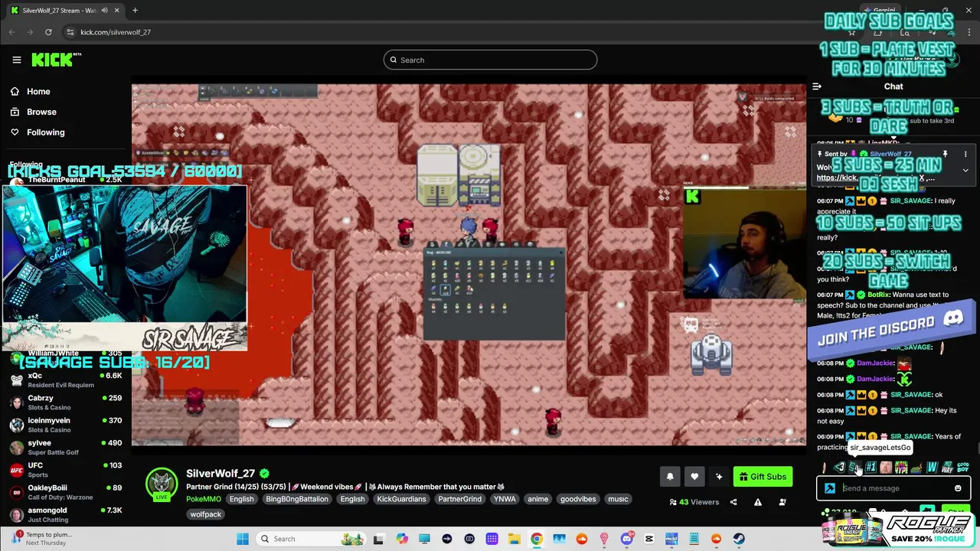Click BotRix username in chat
The height and width of the screenshot is (551, 980).
coord(877,295)
